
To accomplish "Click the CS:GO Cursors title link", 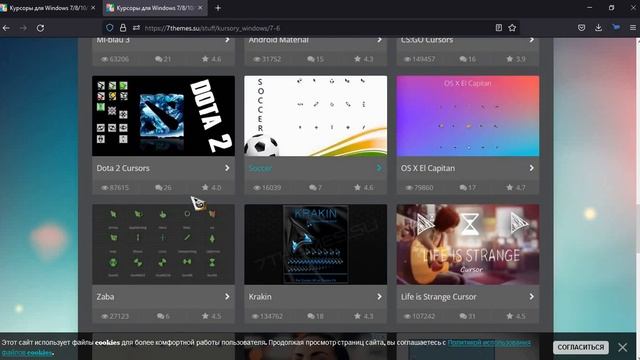I will tap(427, 40).
